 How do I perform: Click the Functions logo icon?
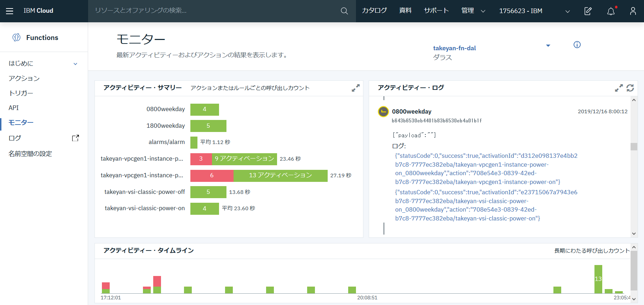point(16,38)
